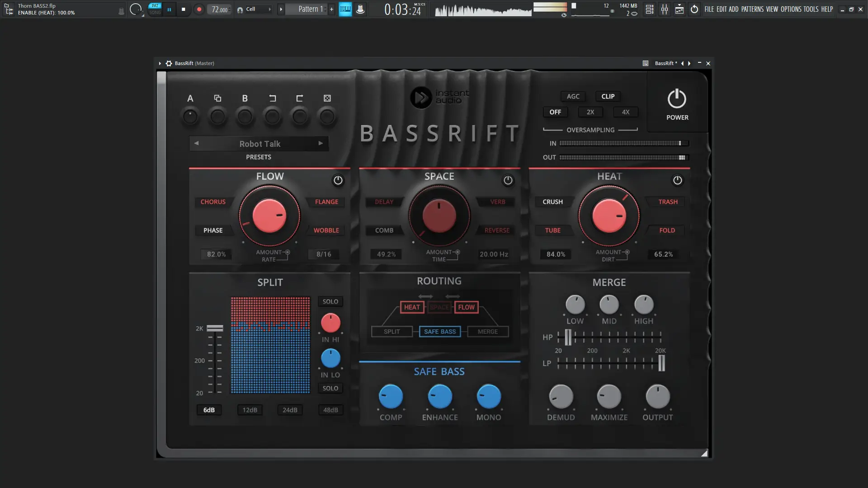The height and width of the screenshot is (488, 868).
Task: Click the copy A to B icon
Action: click(217, 98)
